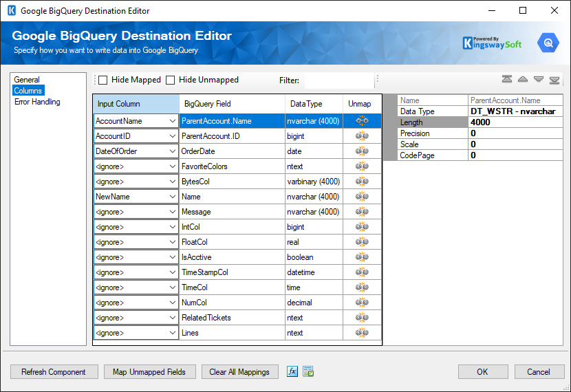This screenshot has height=392, width=571.
Task: Confirm with OK button
Action: (x=483, y=372)
